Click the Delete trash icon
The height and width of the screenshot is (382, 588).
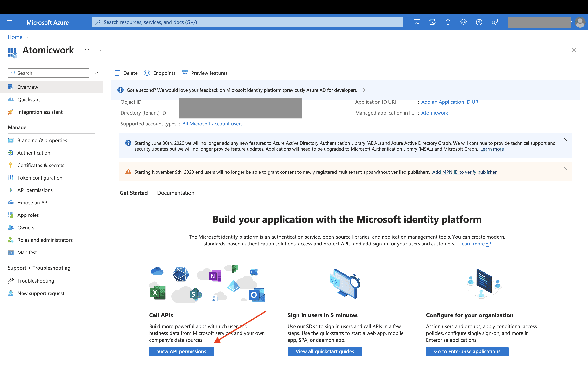coord(117,73)
